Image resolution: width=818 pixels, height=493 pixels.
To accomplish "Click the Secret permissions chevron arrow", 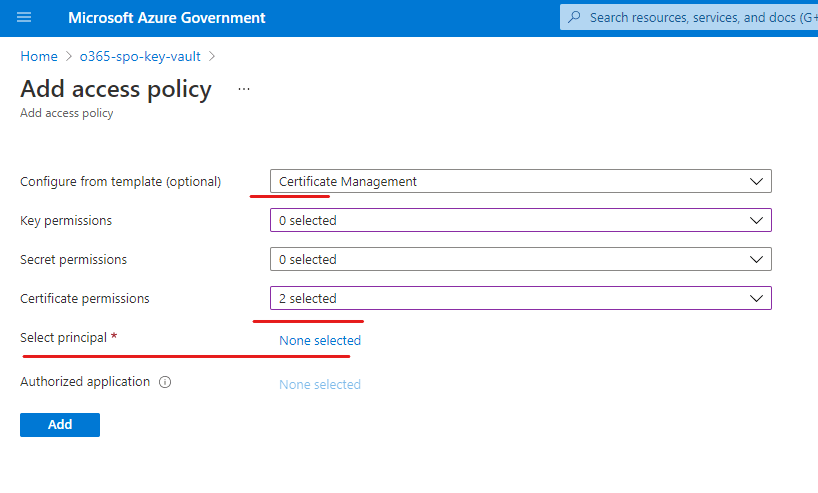I will pyautogui.click(x=756, y=259).
